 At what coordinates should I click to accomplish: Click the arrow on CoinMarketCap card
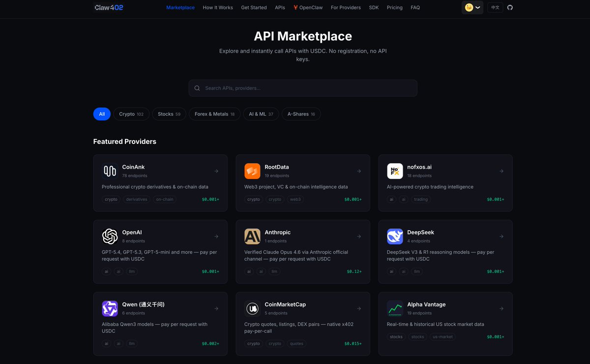coord(359,308)
